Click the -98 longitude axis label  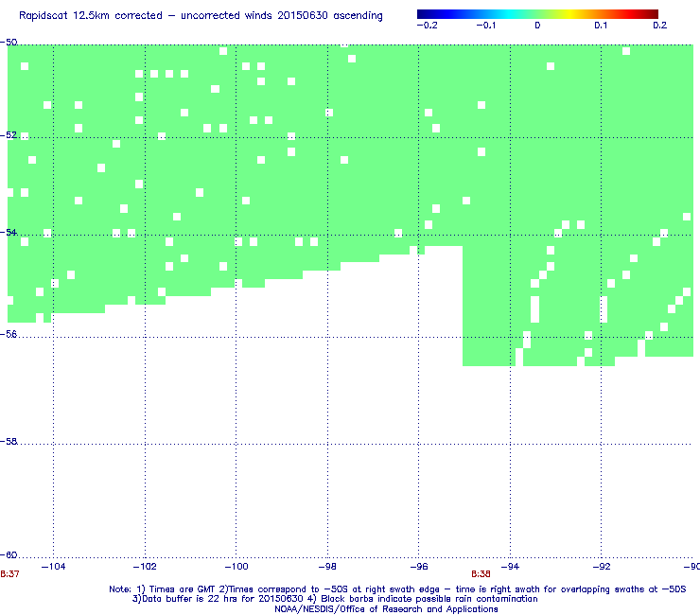tap(327, 567)
